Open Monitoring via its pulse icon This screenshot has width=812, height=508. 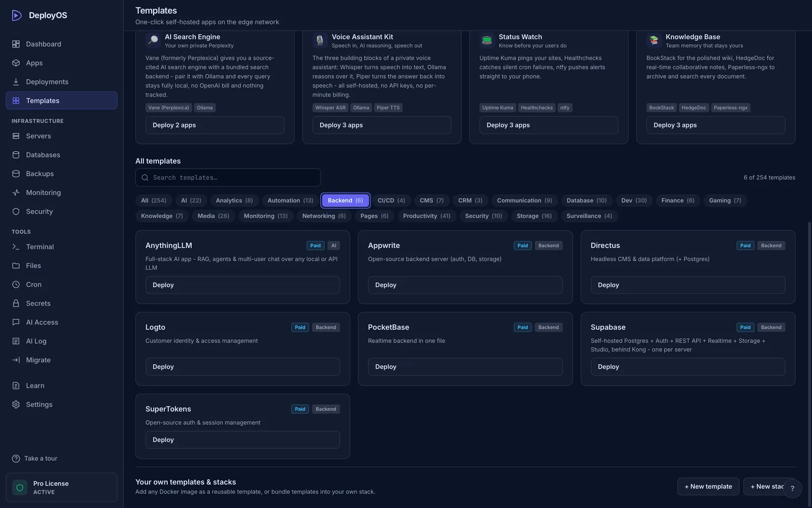16,193
